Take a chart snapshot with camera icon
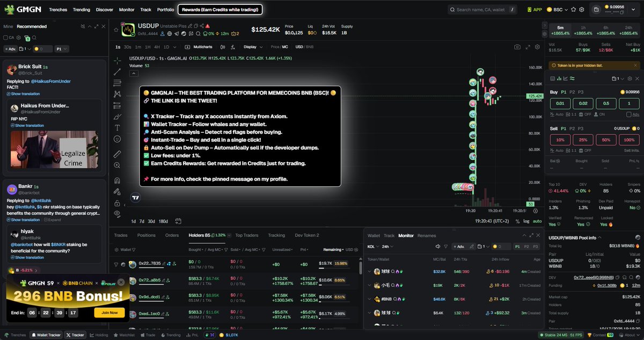644x340 pixels. (517, 47)
